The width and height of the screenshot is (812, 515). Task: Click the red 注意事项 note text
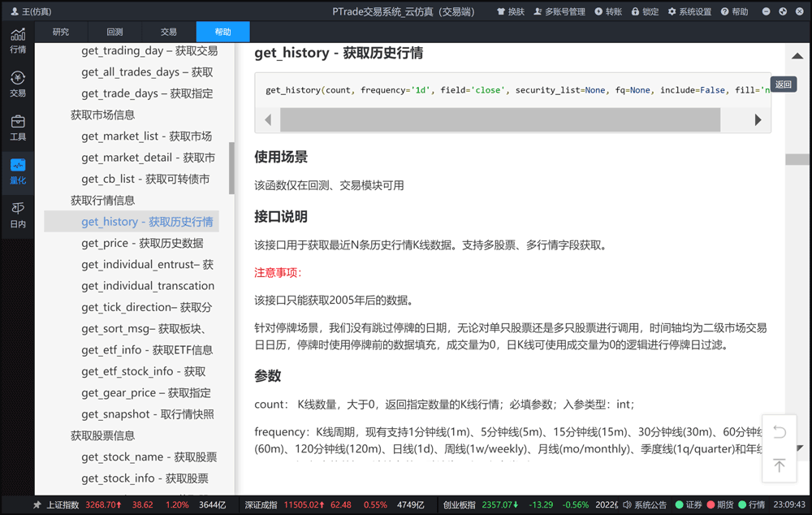pyautogui.click(x=278, y=273)
